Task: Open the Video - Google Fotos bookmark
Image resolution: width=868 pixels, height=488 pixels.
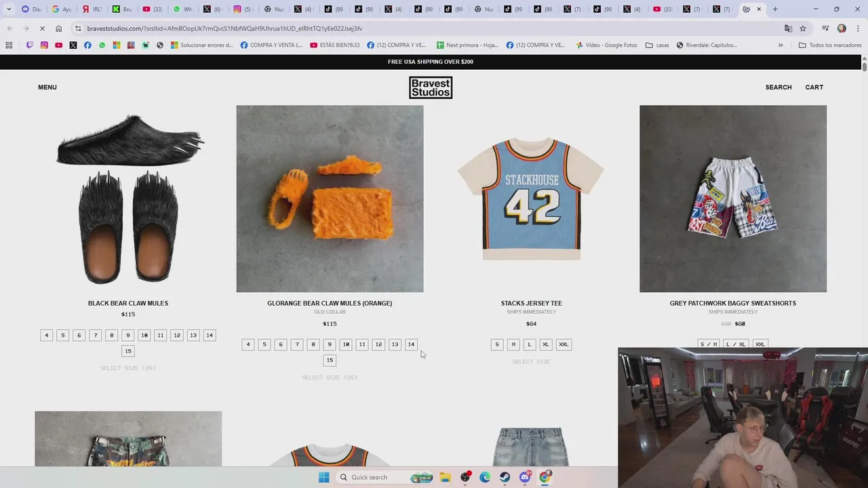Action: click(x=606, y=45)
